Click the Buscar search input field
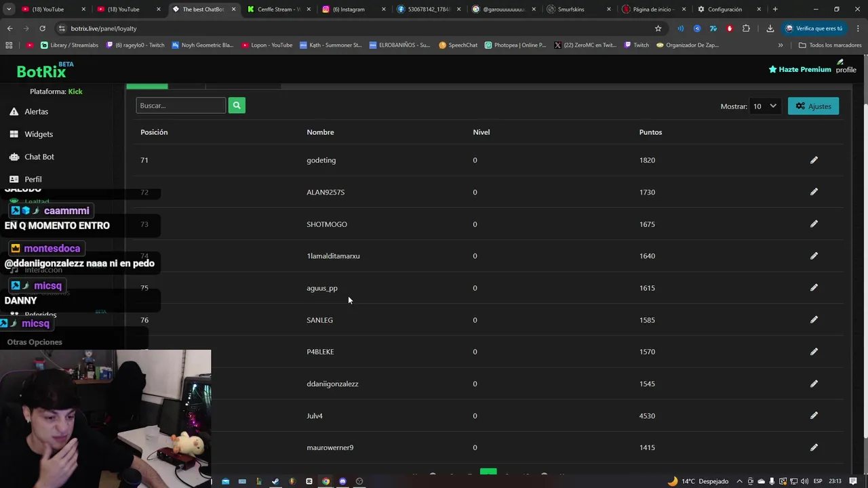The image size is (868, 488). (180, 105)
